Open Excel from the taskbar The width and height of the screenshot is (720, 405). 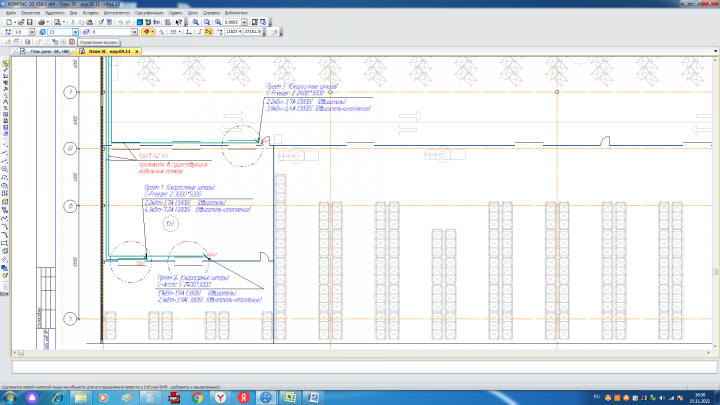[290, 398]
